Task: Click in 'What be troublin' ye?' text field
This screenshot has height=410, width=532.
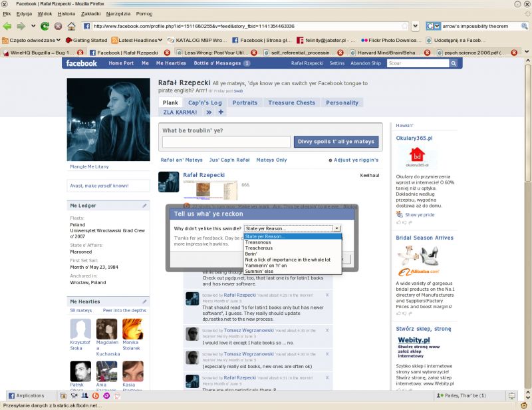Action: pos(226,142)
